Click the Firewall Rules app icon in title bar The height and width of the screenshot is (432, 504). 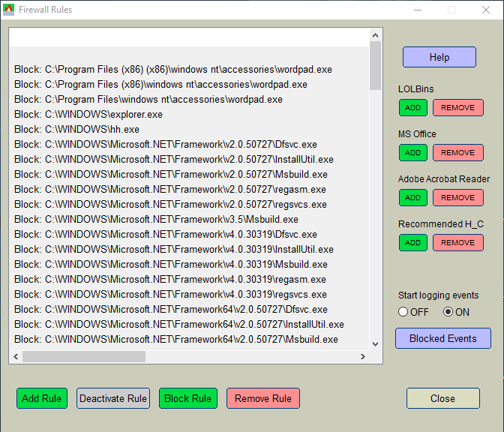(x=9, y=10)
